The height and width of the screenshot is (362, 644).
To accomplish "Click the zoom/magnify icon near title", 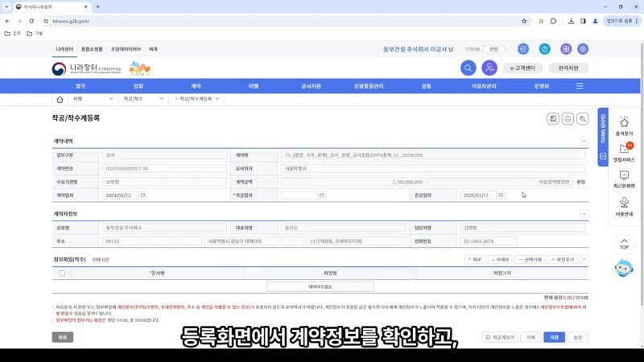I will click(x=582, y=119).
